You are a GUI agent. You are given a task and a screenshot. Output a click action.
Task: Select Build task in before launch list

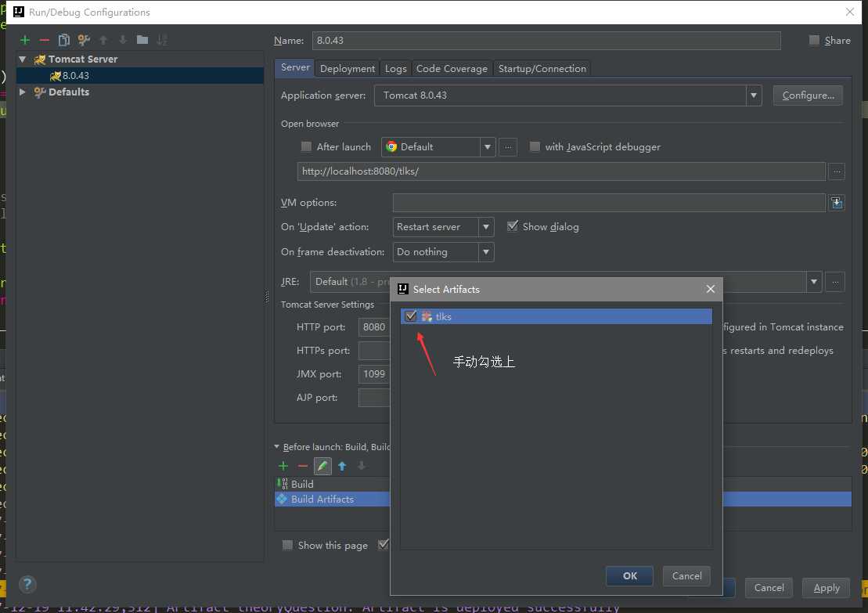(333, 484)
